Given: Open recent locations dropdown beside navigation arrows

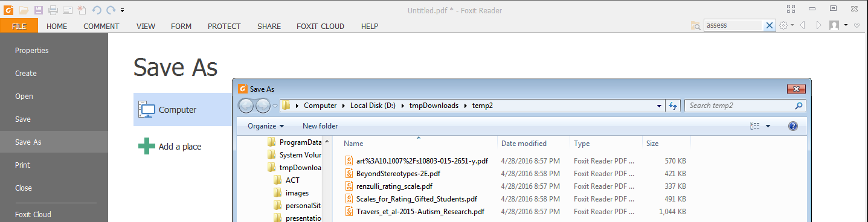Looking at the screenshot, I should click(275, 106).
